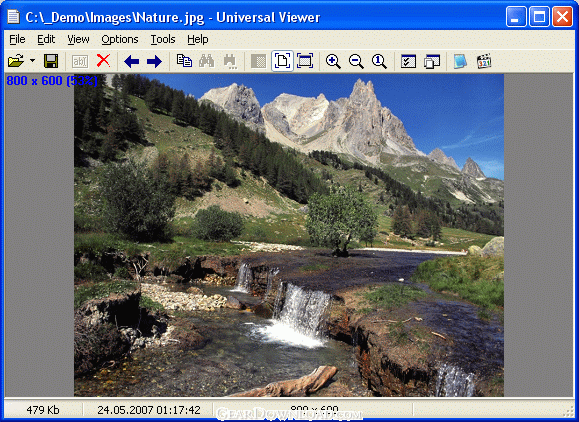This screenshot has width=579, height=422.
Task: Toggle the fit image to window button
Action: click(282, 61)
